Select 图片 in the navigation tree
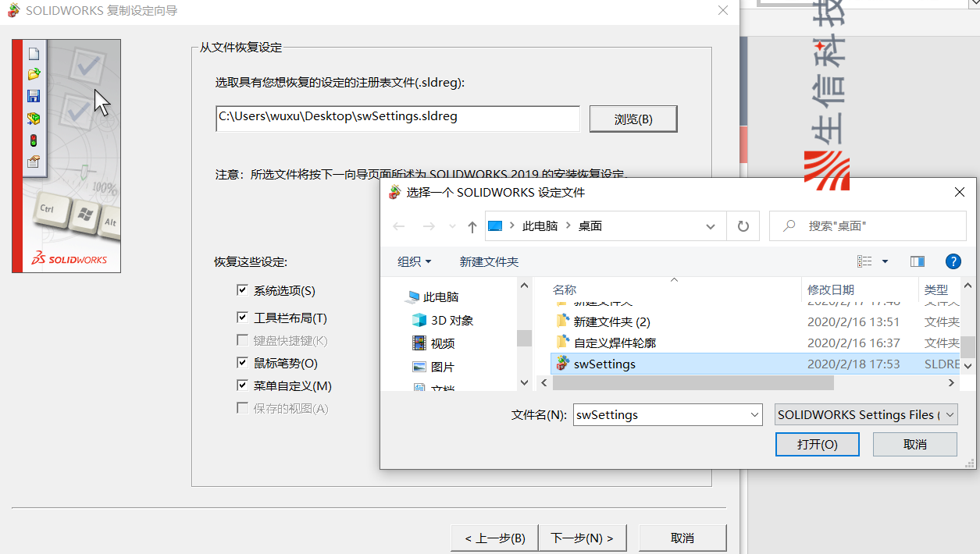The width and height of the screenshot is (980, 554). [x=443, y=367]
